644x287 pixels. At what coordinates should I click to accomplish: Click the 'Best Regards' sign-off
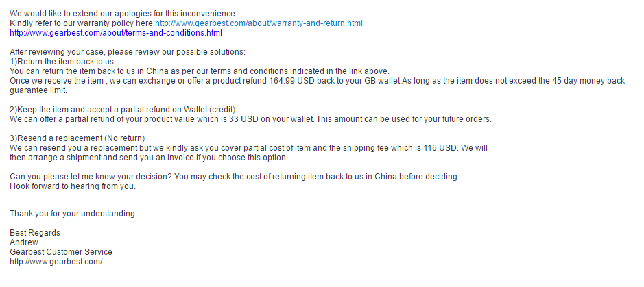(x=35, y=233)
